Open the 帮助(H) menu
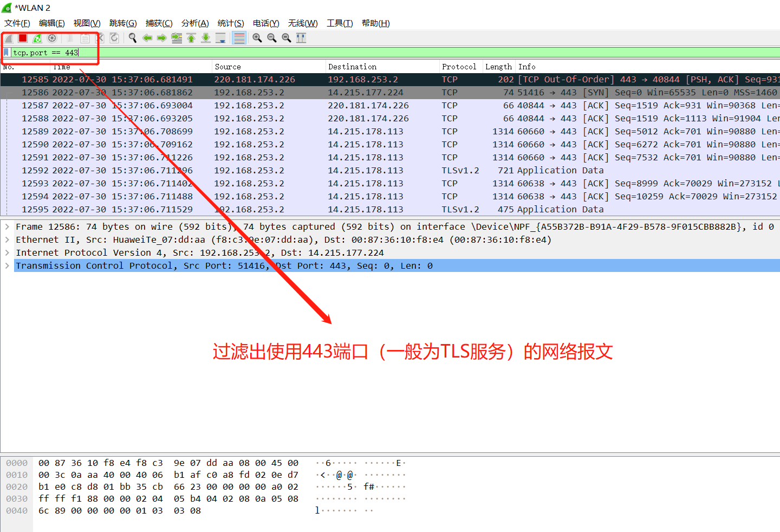The image size is (780, 532). pyautogui.click(x=376, y=23)
